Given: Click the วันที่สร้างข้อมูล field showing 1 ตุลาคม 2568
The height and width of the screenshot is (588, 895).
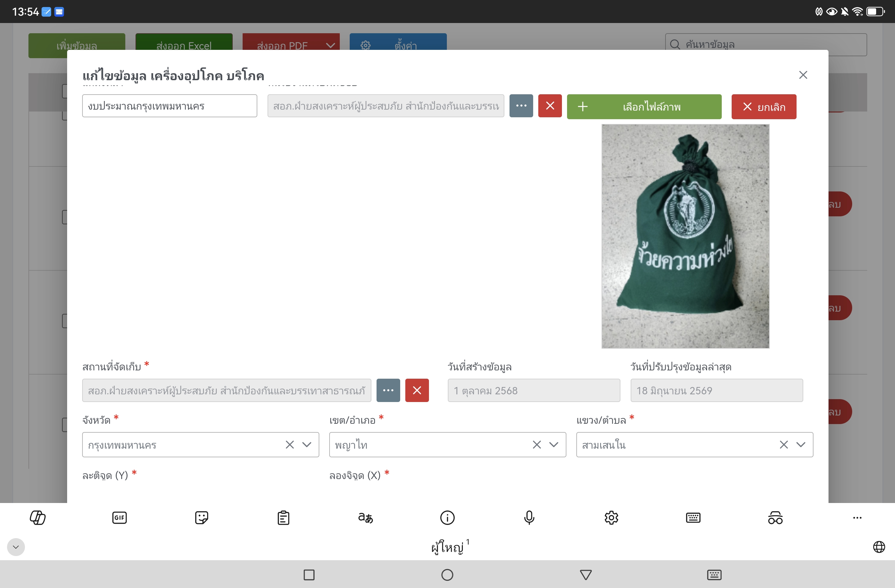Looking at the screenshot, I should (534, 391).
